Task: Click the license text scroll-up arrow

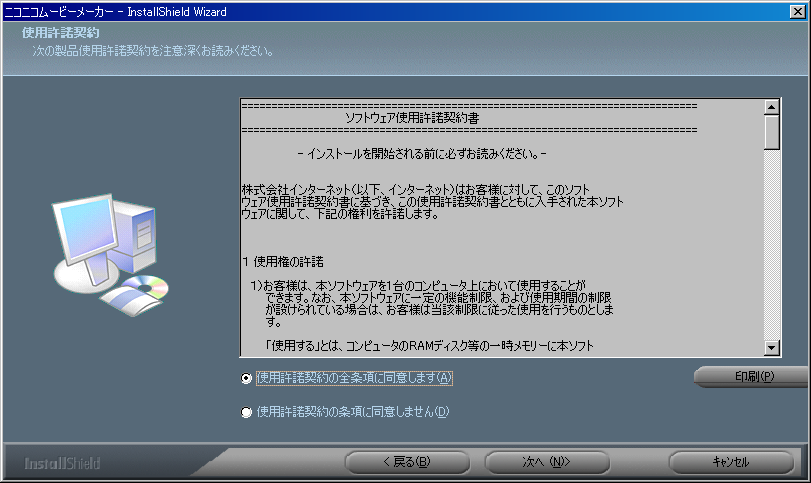Action: click(772, 107)
